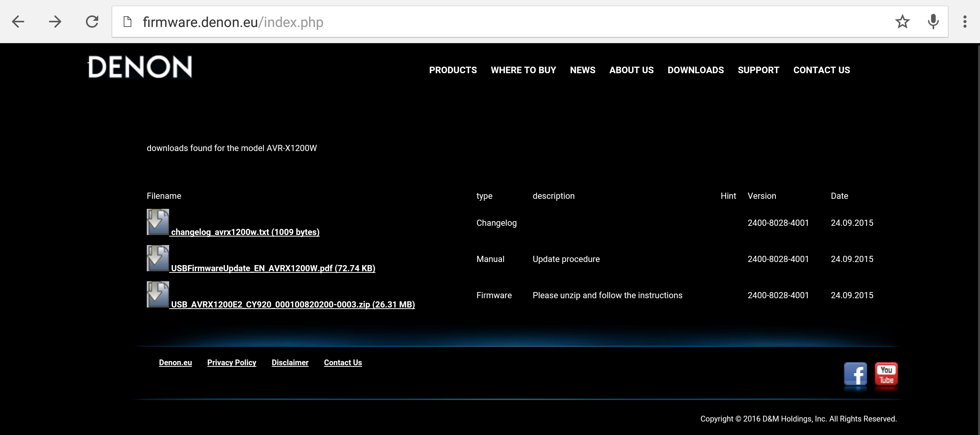Viewport: 980px width, 435px height.
Task: Click the Denon logo
Action: click(140, 67)
